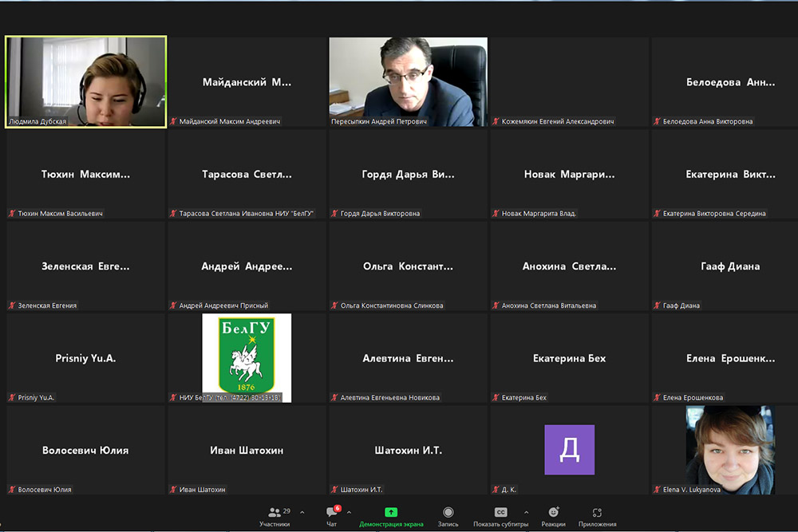Expand the arrow next to Участники
This screenshot has width=798, height=532.
pos(302,513)
